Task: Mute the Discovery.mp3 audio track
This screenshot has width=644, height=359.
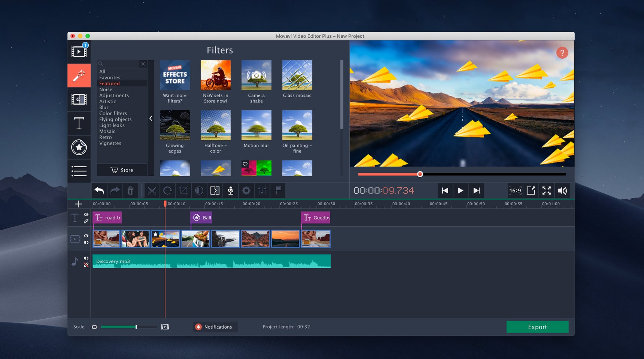Action: (86, 258)
